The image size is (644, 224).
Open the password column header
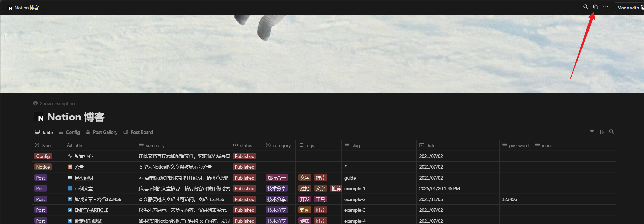[516, 145]
